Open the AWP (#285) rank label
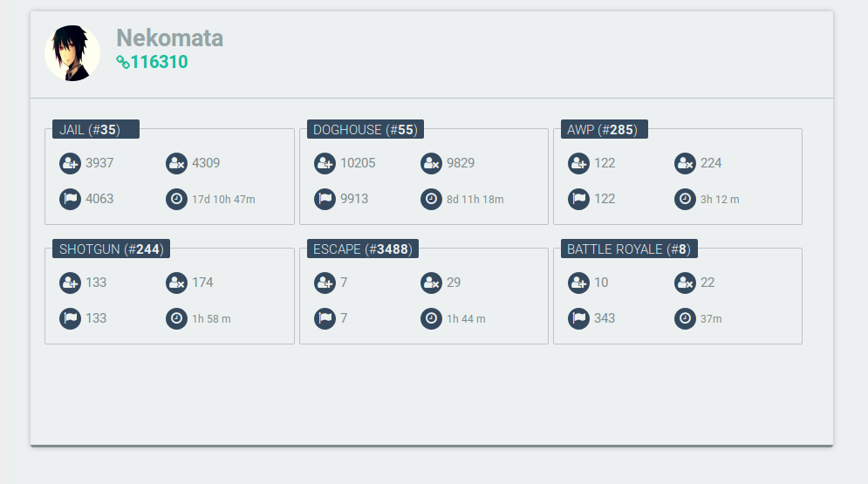 (604, 129)
